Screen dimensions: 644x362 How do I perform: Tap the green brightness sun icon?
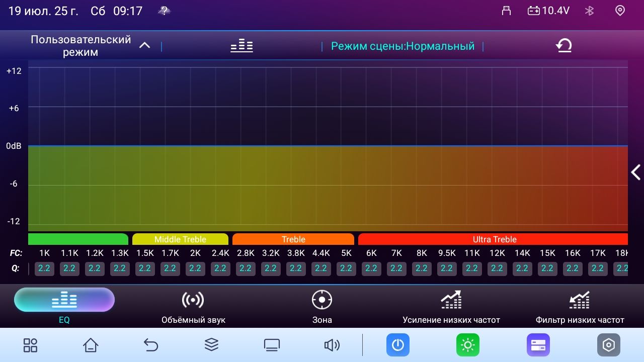(468, 345)
